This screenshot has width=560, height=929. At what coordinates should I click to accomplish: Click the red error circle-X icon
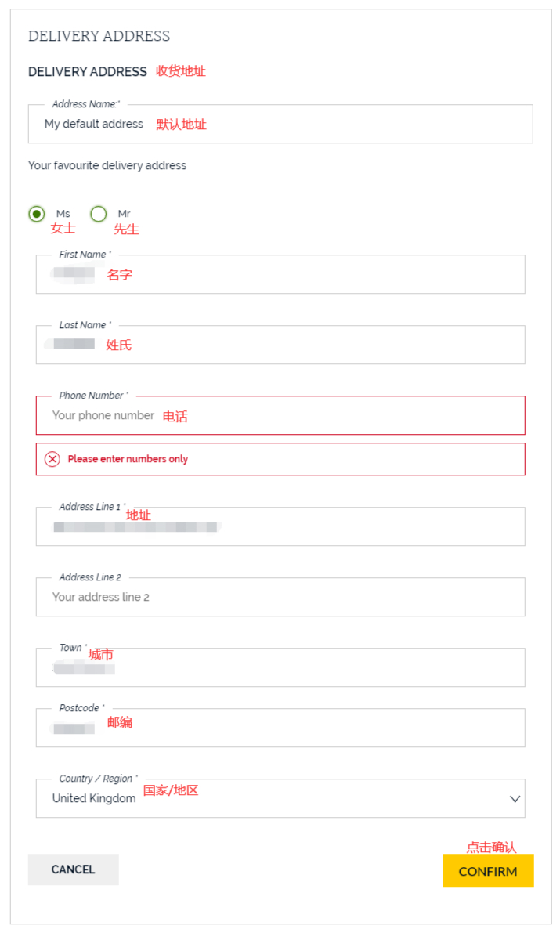click(52, 459)
